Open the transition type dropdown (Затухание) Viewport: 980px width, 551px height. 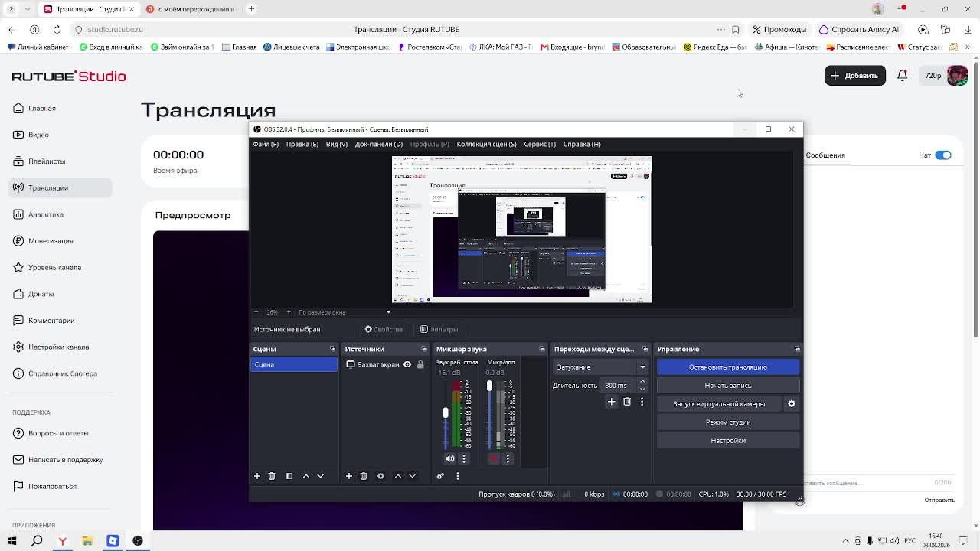pyautogui.click(x=601, y=367)
